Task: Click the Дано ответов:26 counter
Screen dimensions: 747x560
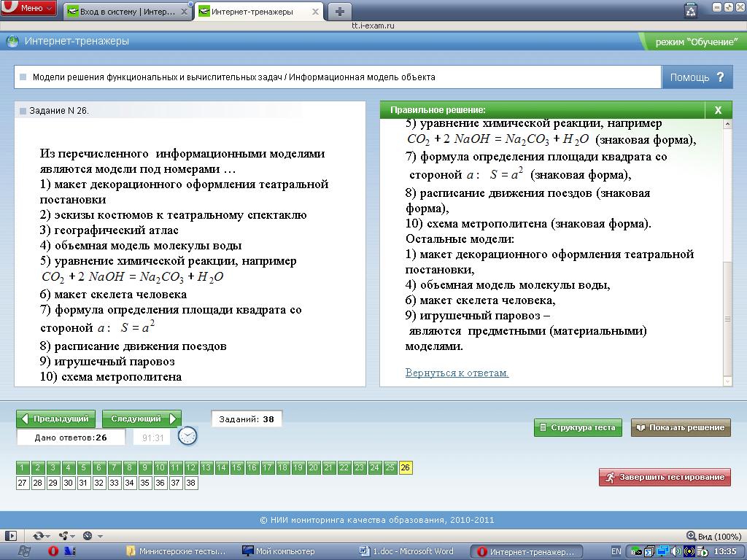Action: (x=71, y=437)
